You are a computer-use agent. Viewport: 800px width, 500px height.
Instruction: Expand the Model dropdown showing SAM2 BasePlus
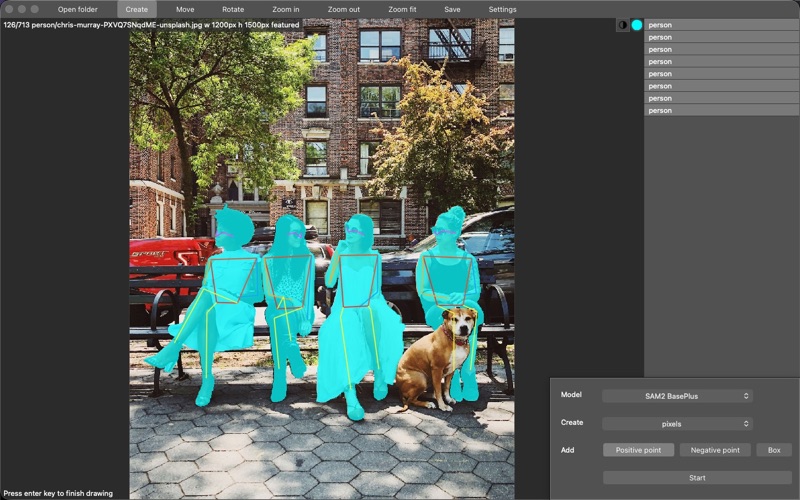click(x=677, y=396)
